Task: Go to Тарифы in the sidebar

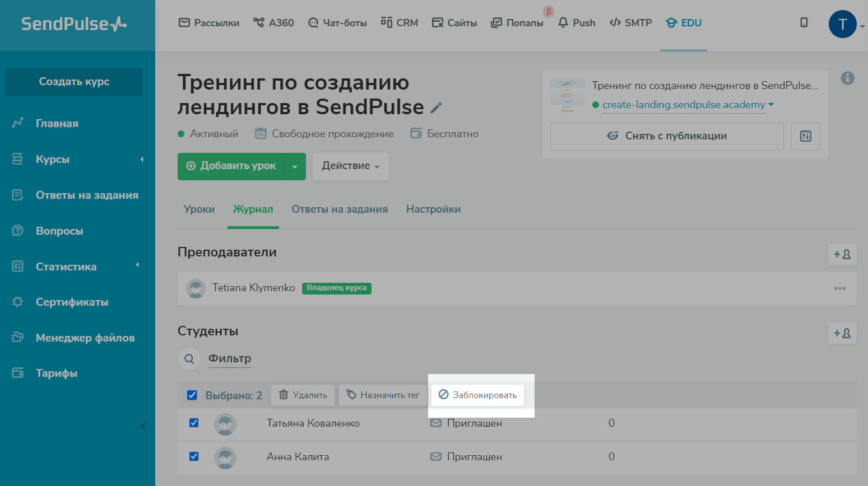Action: [57, 373]
